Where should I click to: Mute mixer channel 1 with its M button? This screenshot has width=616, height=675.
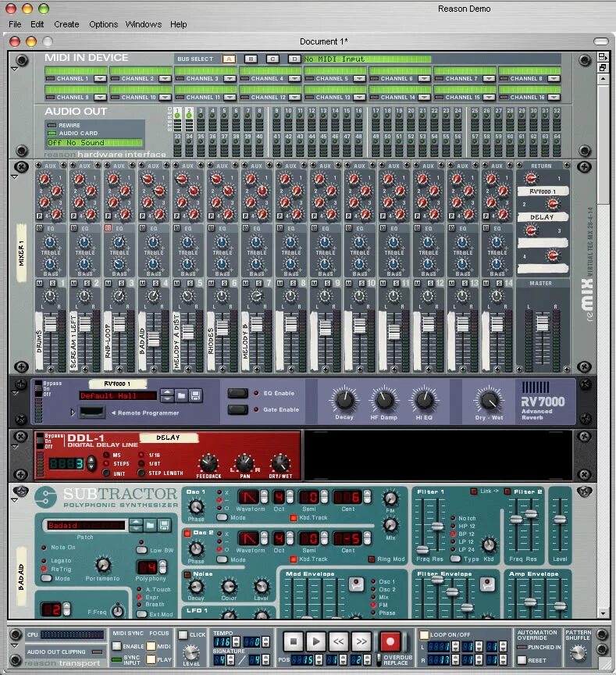[40, 284]
